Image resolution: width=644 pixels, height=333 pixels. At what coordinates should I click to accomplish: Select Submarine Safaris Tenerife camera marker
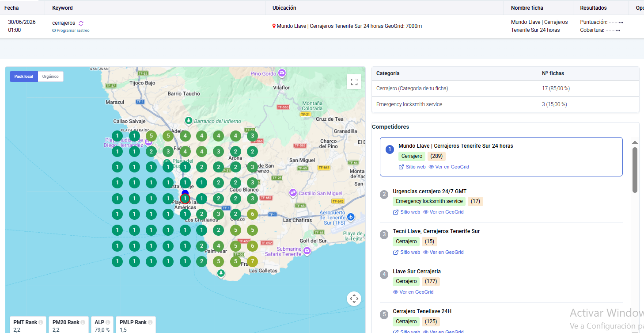click(307, 251)
